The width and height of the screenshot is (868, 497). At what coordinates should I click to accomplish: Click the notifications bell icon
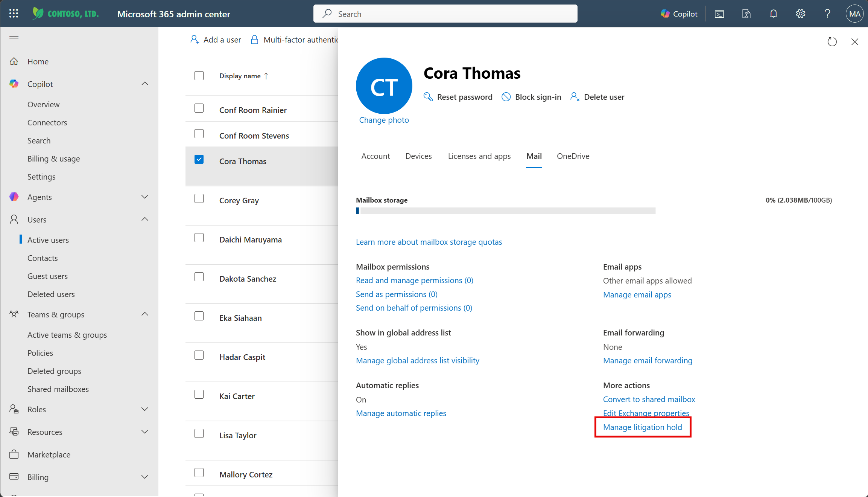[773, 14]
